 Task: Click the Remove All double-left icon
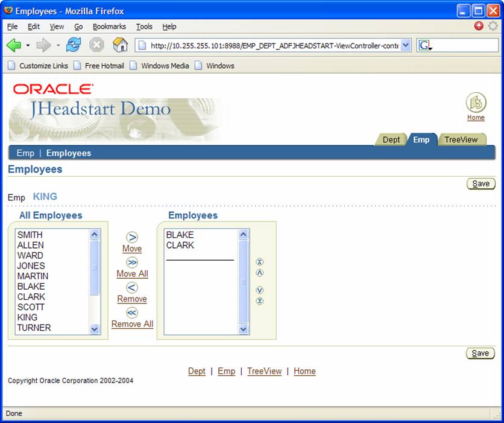[132, 313]
